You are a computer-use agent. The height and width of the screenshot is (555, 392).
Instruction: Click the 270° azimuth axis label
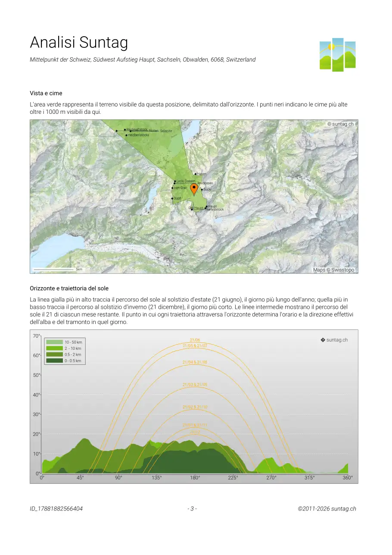coord(271,478)
